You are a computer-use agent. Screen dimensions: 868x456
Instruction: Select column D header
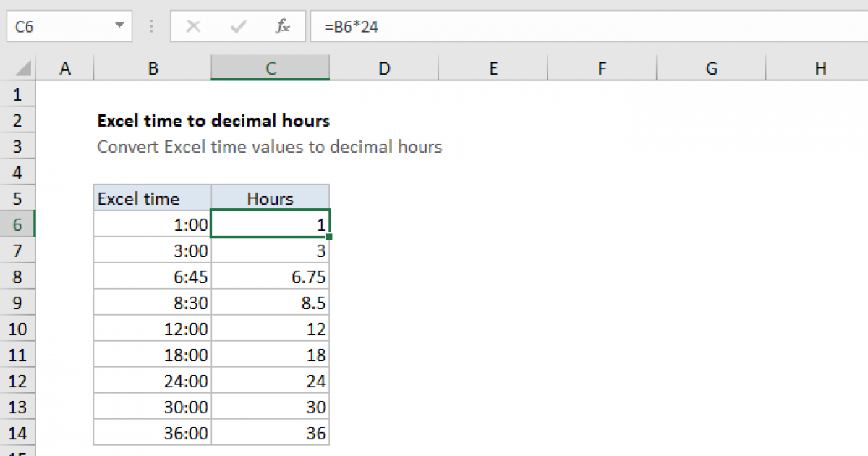(384, 69)
